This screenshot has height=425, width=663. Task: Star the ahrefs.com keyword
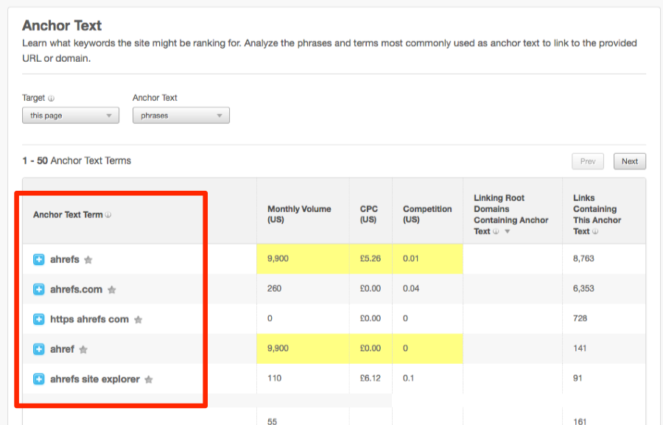(x=112, y=290)
